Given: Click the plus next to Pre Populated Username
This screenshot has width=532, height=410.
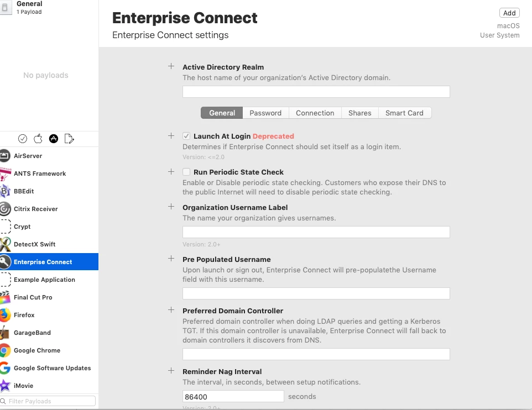Looking at the screenshot, I should (171, 259).
